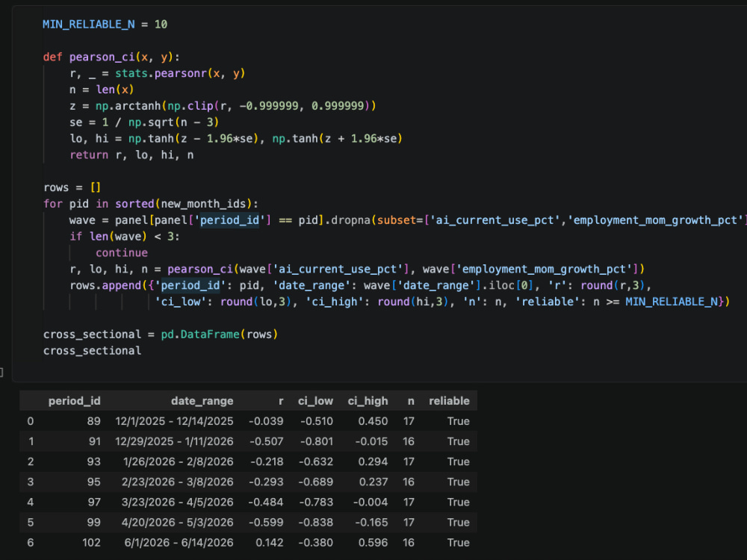Click the stats.pearsonr code line
Screen dimensions: 747x560
(x=157, y=73)
